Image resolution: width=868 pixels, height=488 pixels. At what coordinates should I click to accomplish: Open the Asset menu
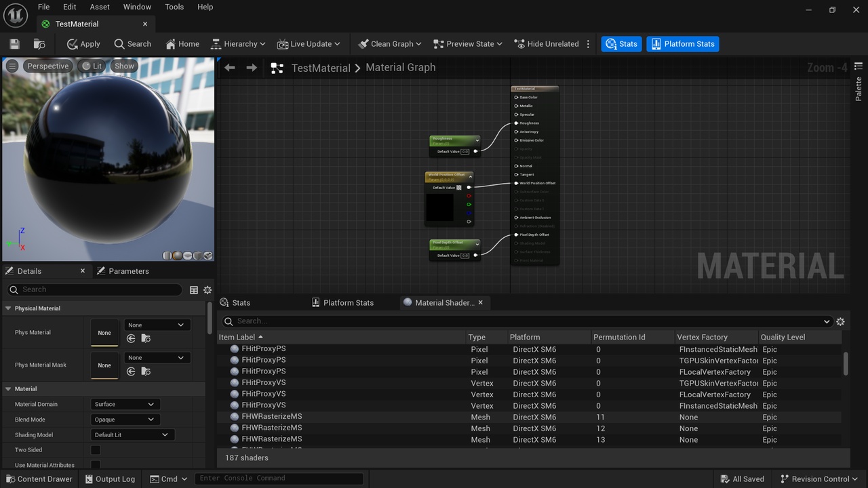pos(100,7)
